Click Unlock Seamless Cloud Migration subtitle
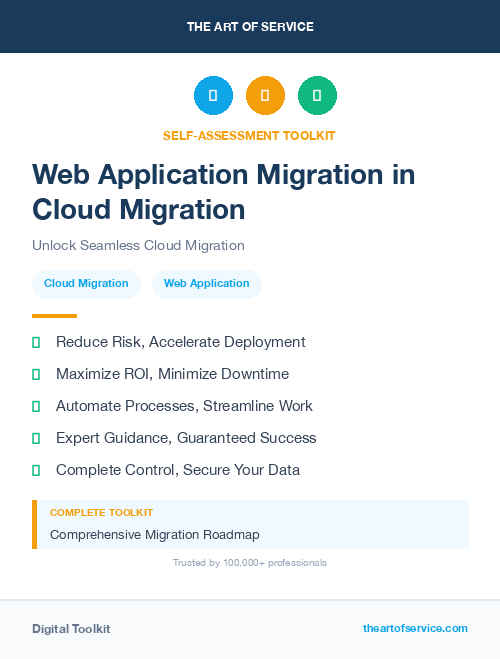The image size is (500, 659). click(138, 245)
